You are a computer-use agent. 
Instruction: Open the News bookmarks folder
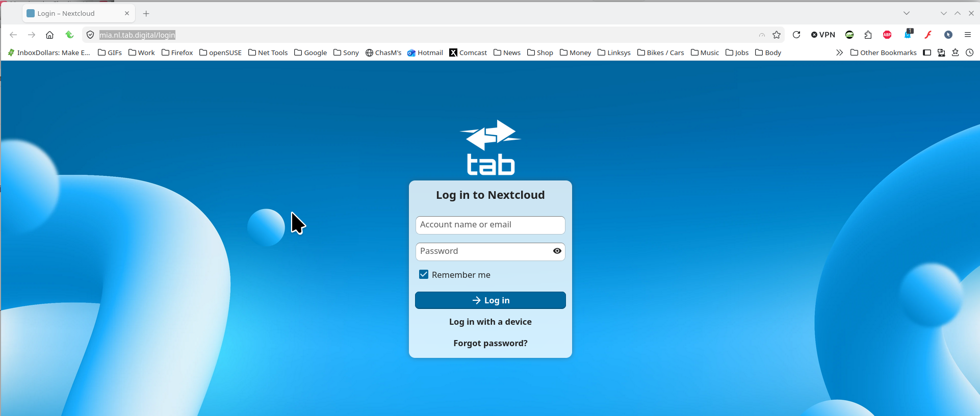[507, 53]
